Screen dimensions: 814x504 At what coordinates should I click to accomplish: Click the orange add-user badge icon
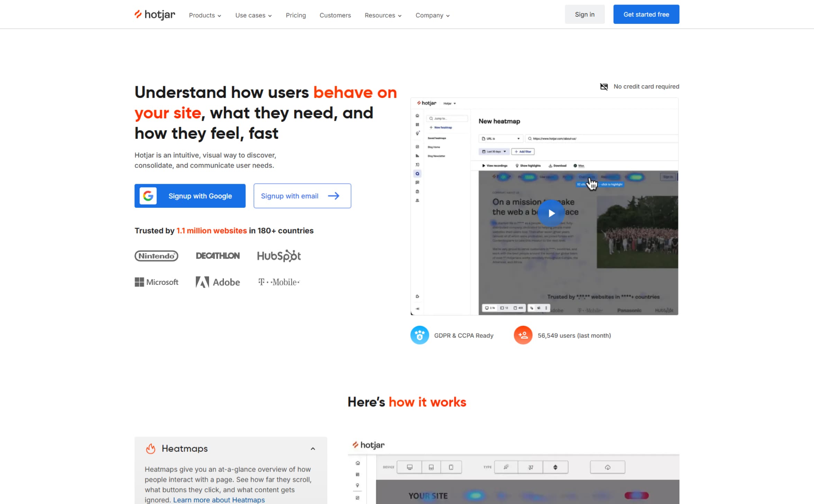point(523,335)
